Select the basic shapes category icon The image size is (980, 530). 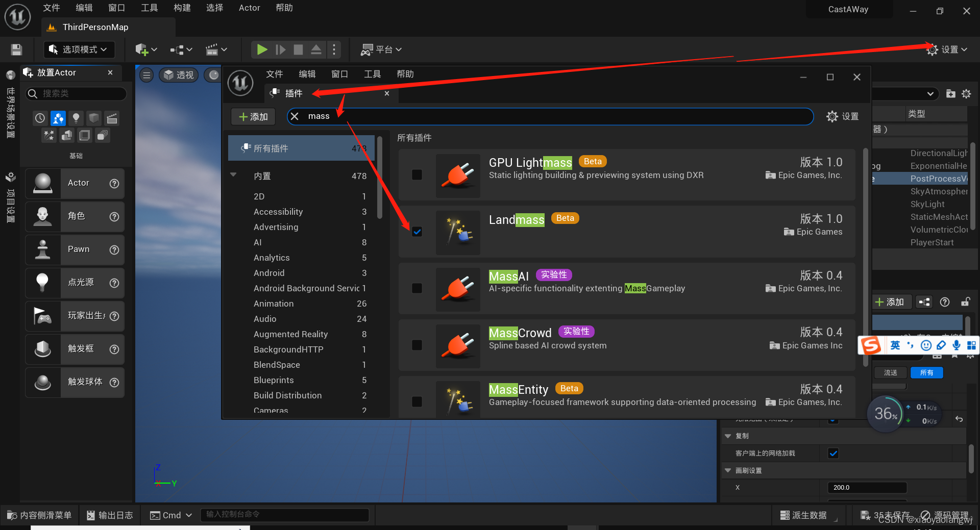[58, 118]
